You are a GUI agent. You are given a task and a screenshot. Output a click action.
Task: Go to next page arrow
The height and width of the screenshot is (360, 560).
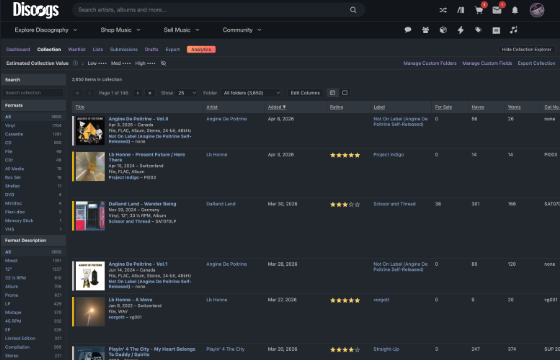tap(138, 93)
